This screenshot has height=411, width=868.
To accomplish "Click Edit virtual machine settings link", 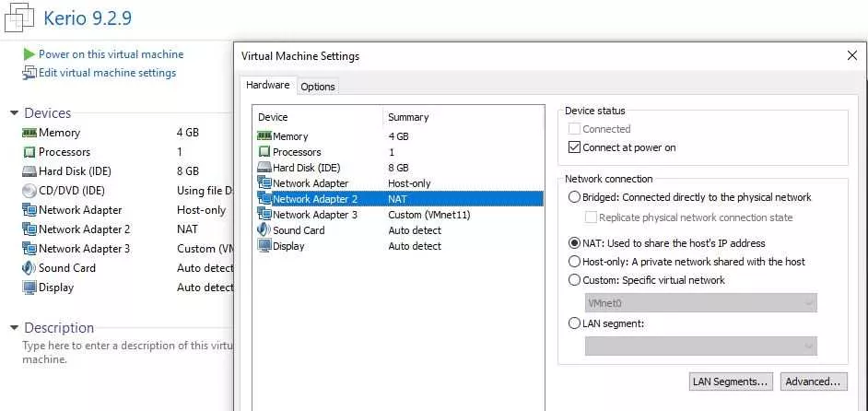I will [x=108, y=73].
